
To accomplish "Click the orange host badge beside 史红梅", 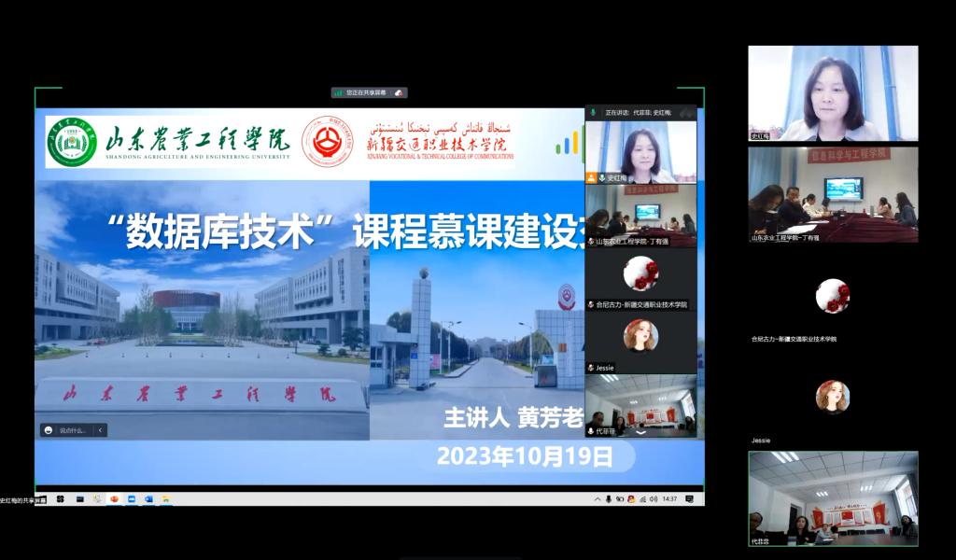I will coord(591,177).
